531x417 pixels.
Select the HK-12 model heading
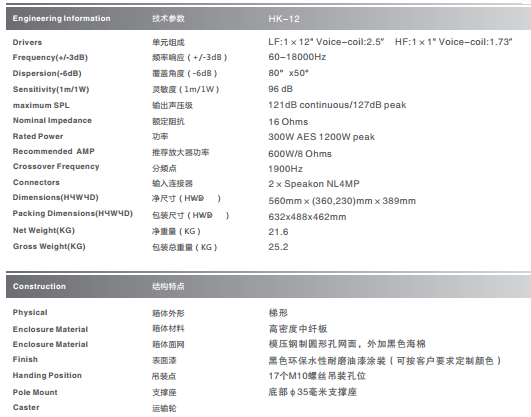[x=284, y=19]
